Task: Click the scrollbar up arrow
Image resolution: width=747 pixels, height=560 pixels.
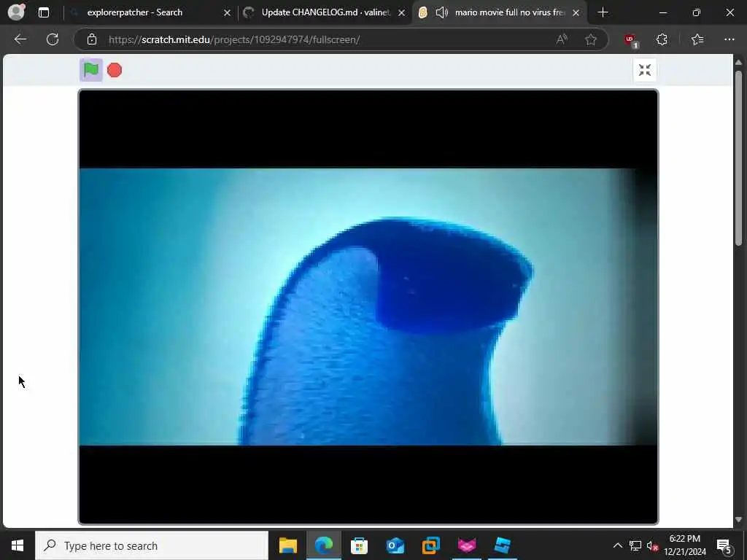Action: (x=738, y=63)
